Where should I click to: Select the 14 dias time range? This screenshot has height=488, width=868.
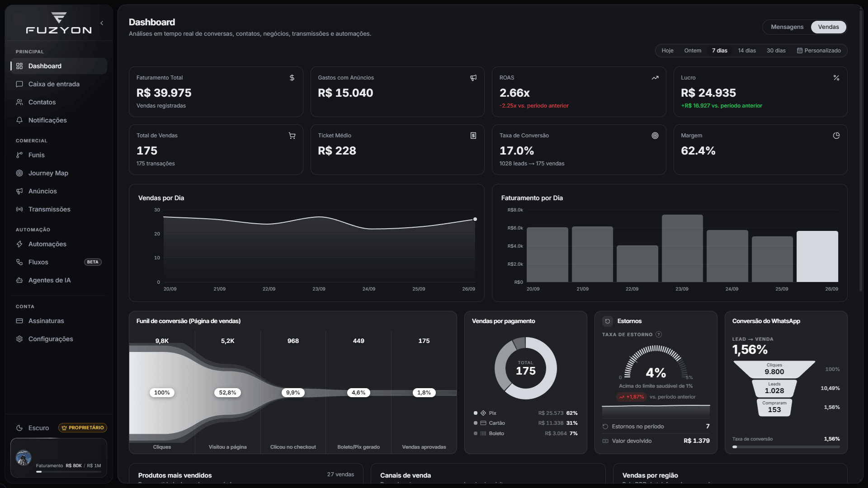pos(747,51)
